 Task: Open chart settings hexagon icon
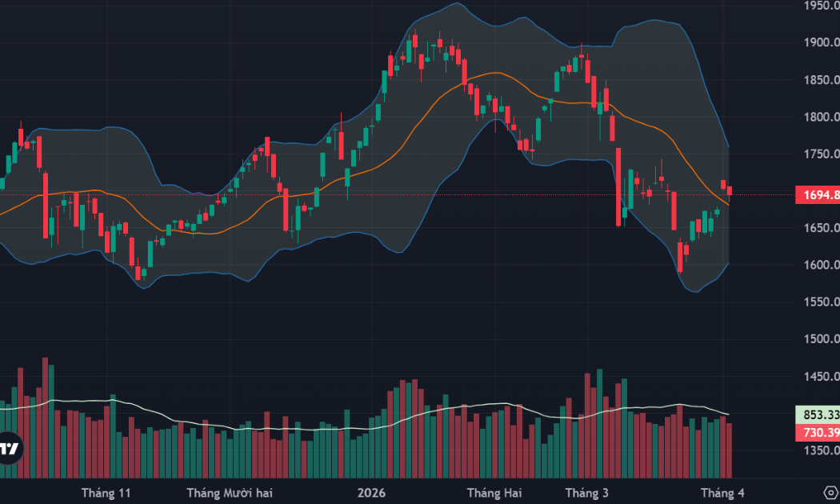tap(830, 491)
